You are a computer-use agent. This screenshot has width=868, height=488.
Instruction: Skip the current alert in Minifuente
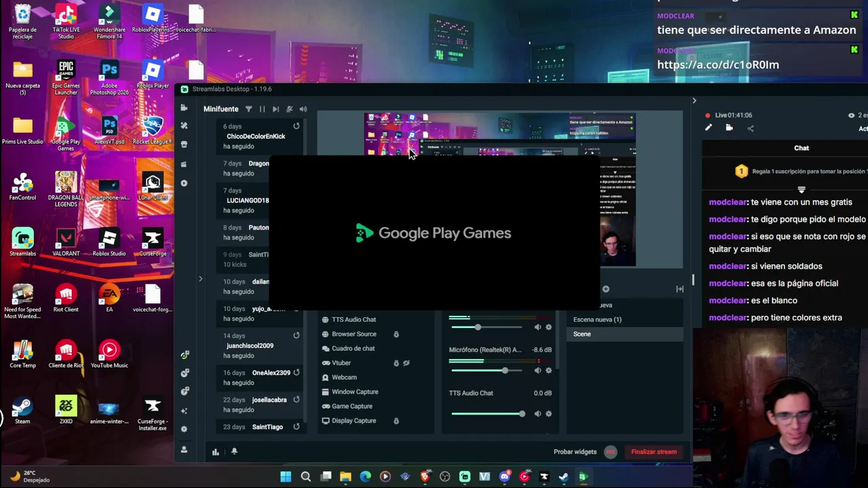(275, 109)
